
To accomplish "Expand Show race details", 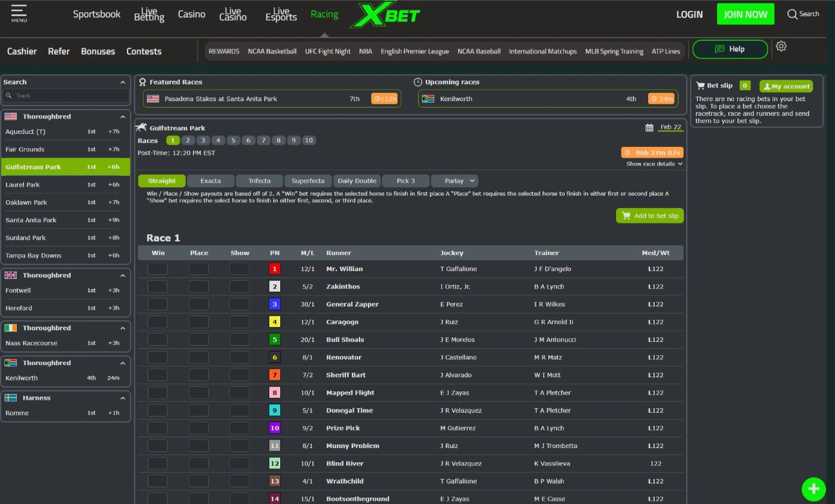I will (x=653, y=163).
